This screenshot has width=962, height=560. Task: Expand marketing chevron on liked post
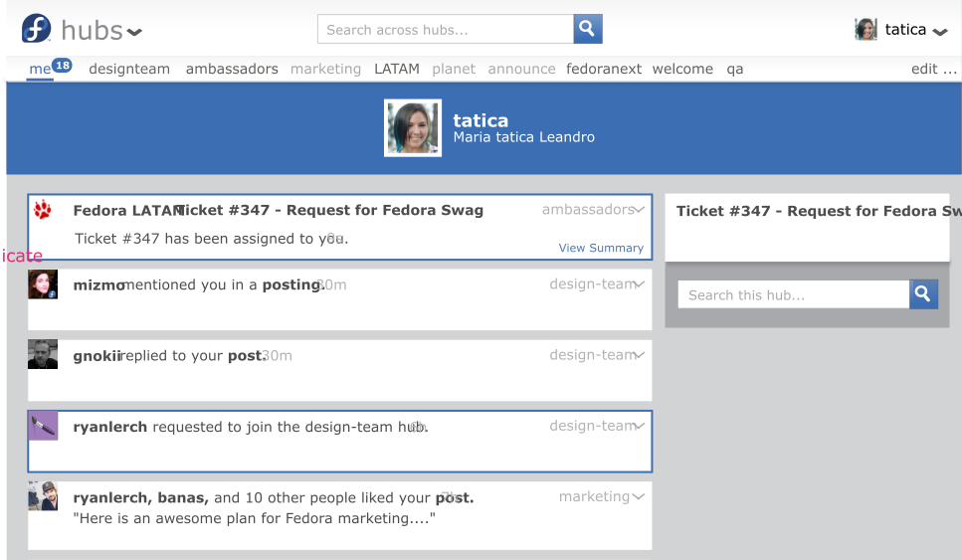coord(638,496)
